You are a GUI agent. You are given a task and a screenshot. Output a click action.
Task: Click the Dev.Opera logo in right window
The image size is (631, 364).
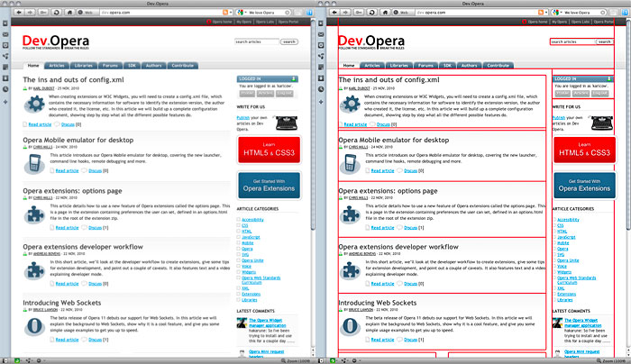371,41
